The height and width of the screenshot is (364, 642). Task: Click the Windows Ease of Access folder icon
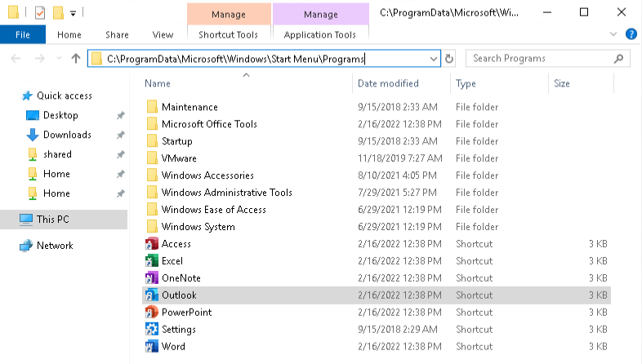(x=152, y=210)
